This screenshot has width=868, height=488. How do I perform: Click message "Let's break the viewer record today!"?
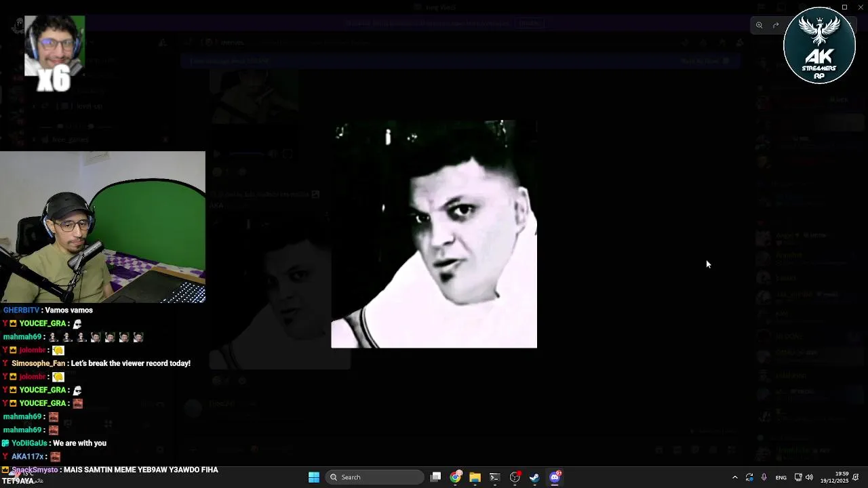coord(131,363)
